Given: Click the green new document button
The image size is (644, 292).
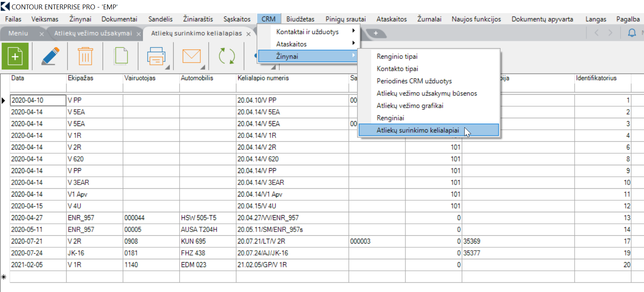Looking at the screenshot, I should click(x=15, y=56).
